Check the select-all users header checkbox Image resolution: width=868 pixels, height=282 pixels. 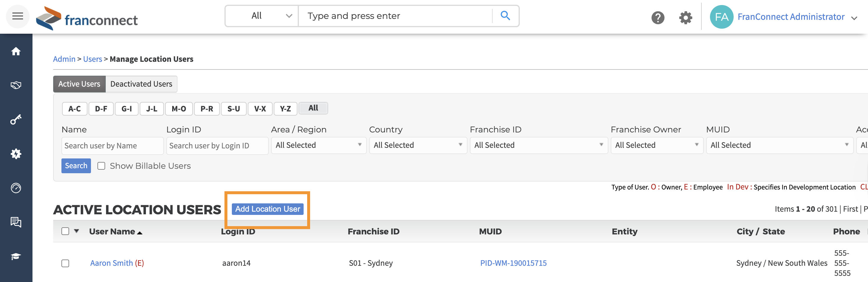tap(65, 231)
